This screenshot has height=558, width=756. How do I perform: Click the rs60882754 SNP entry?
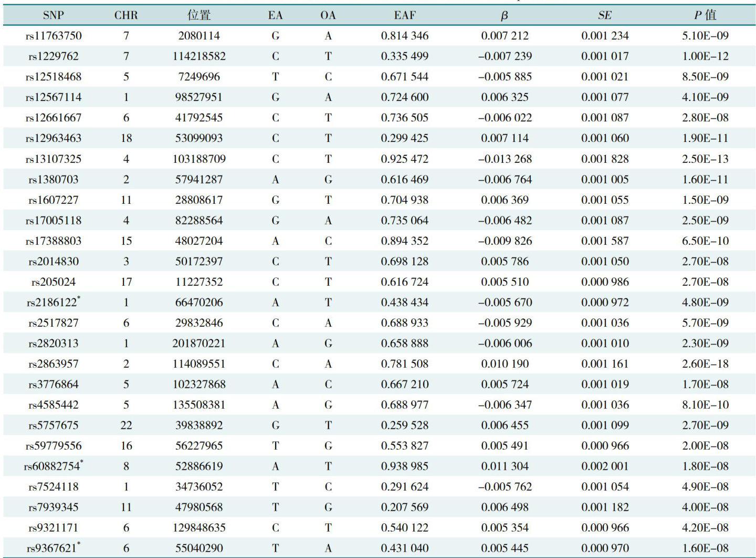(52, 467)
